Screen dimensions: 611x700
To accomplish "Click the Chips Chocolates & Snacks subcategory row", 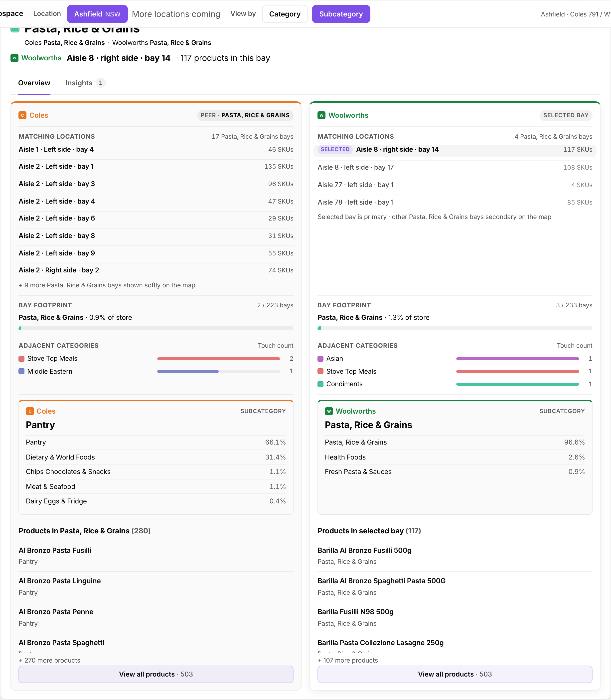I will [x=156, y=472].
